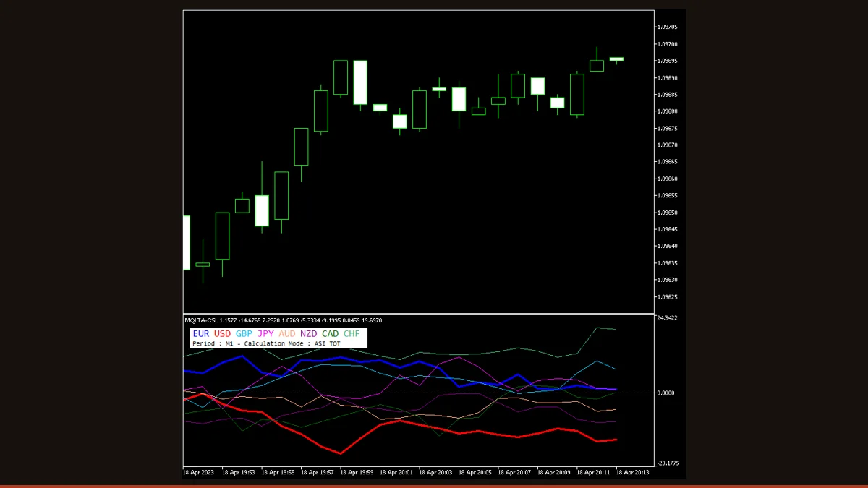Select the Period M1 Calculation Mode text
Image resolution: width=868 pixels, height=488 pixels.
(x=266, y=344)
